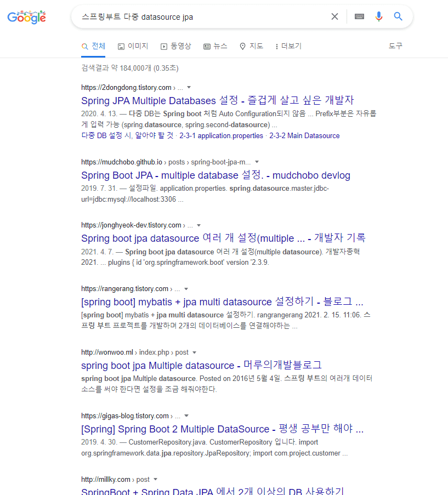Expand dropdown arrow next to wonwoo.ml URL
448x495 pixels.
point(194,352)
